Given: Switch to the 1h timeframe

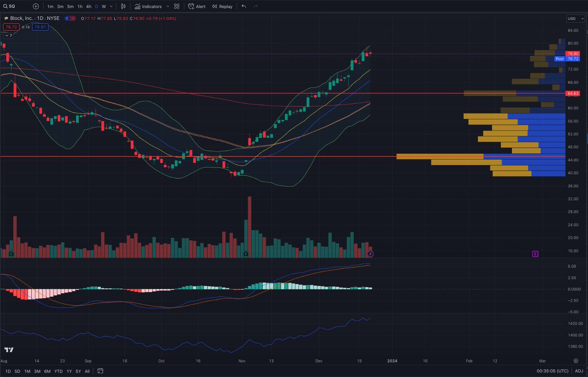Looking at the screenshot, I should [80, 7].
